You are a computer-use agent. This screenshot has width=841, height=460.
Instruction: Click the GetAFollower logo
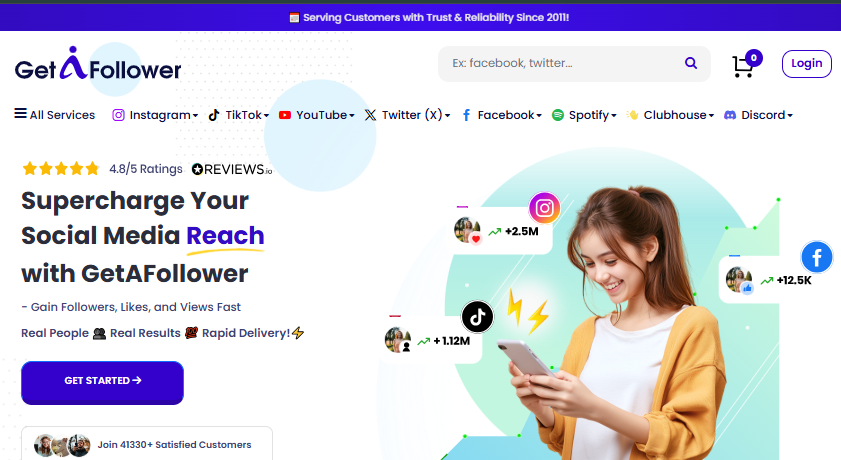point(98,65)
